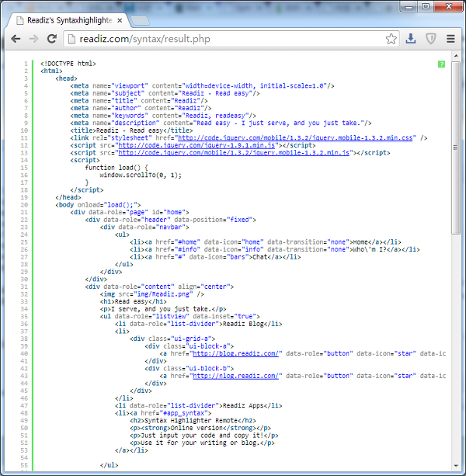
Task: Click the browser forward arrow
Action: pyautogui.click(x=33, y=39)
